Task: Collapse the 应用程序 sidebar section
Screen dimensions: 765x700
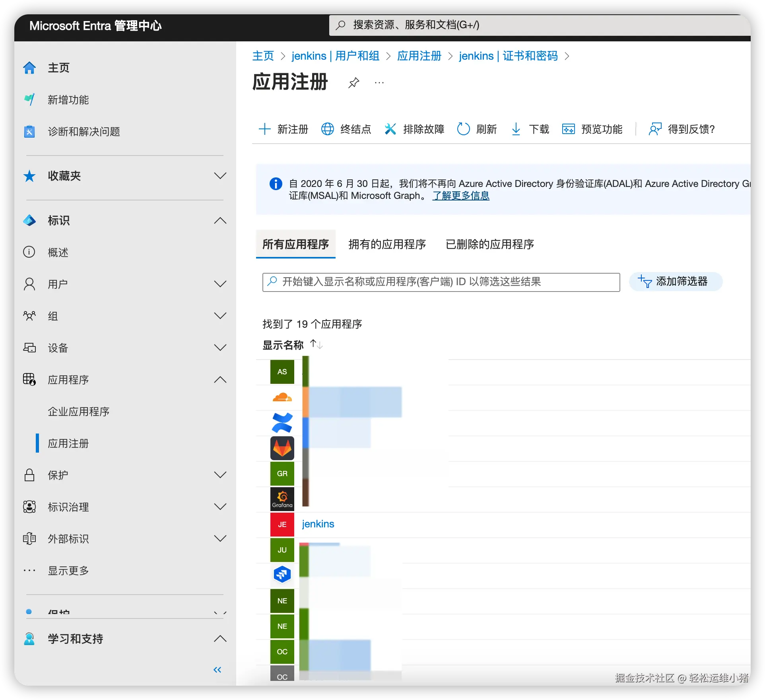Action: tap(220, 379)
